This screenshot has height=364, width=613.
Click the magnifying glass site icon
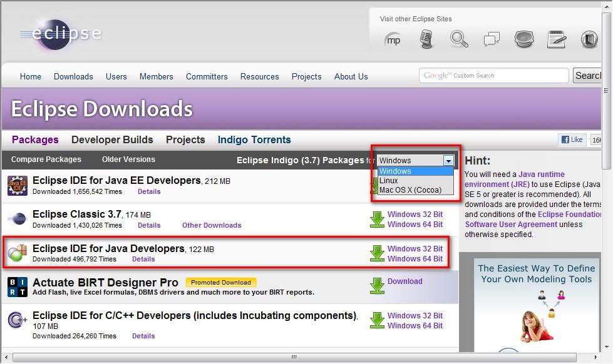click(x=458, y=39)
